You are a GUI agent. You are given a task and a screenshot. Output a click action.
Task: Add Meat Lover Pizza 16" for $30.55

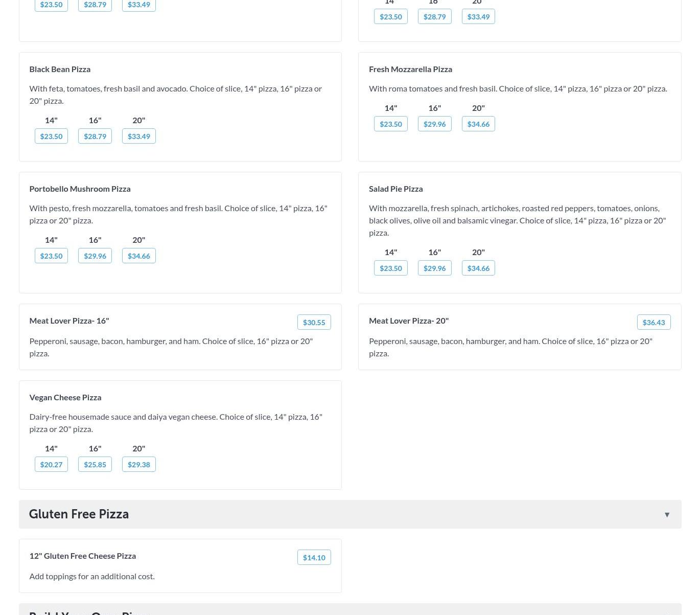(x=314, y=322)
